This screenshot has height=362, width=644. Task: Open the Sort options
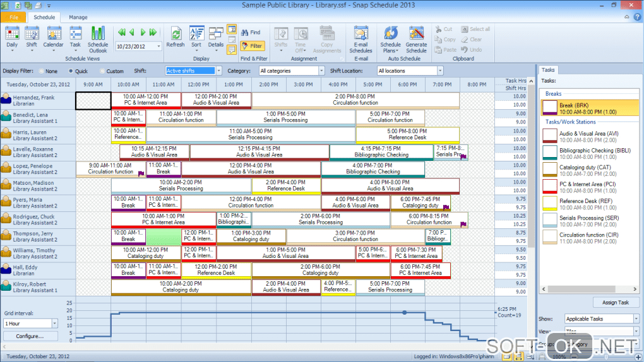click(x=196, y=38)
